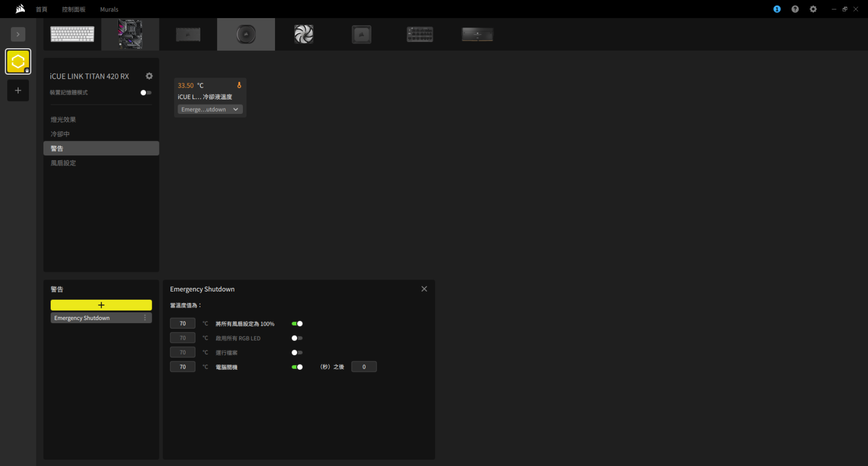Select the cooling fan device icon
The image size is (868, 466).
[x=303, y=34]
